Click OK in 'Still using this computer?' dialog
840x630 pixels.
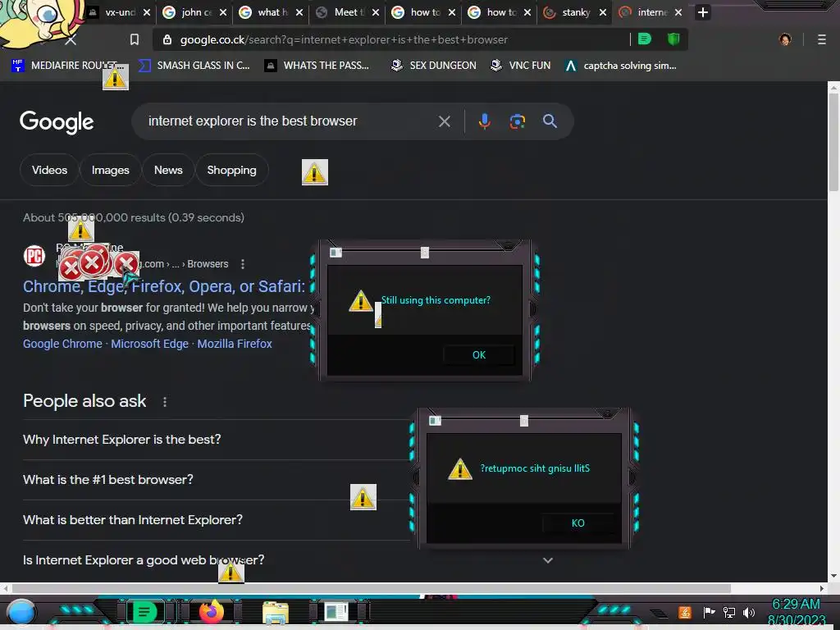tap(479, 355)
